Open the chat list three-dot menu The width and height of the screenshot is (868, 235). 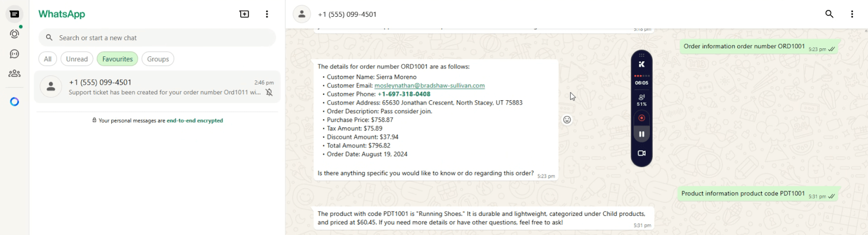click(267, 14)
